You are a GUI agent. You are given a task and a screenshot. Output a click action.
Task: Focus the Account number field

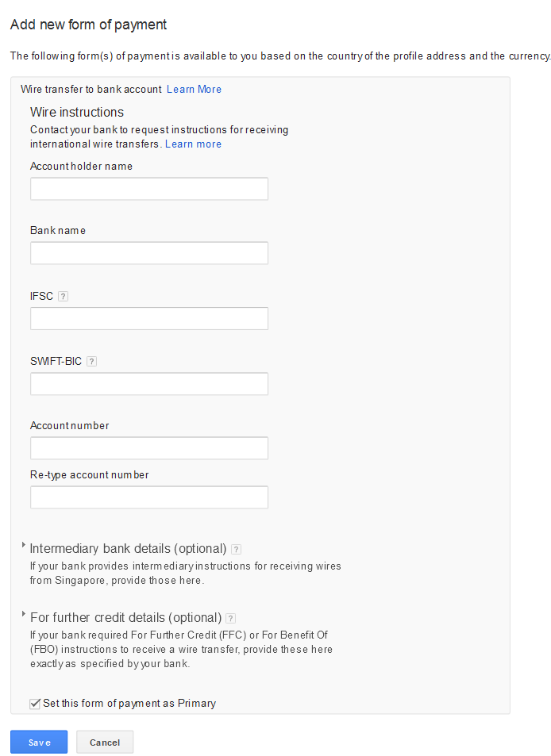coord(149,448)
